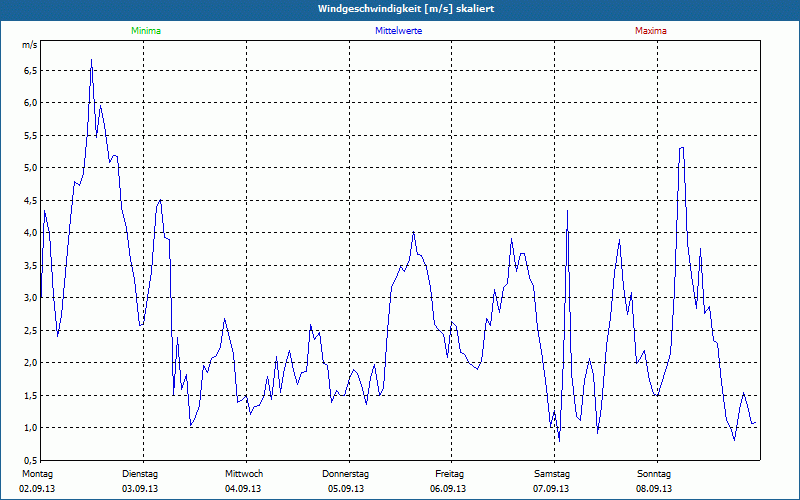Click the 1,5 y-axis value
The image size is (800, 500).
pyautogui.click(x=31, y=395)
